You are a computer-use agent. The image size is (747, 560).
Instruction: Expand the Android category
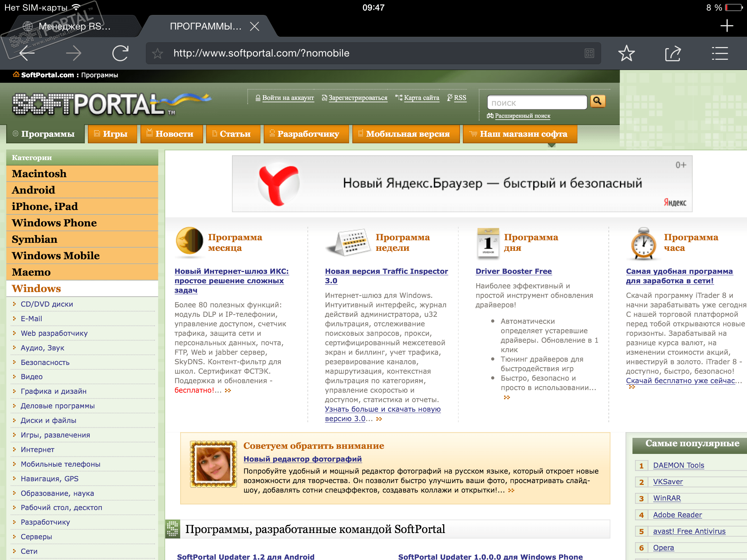coord(34,190)
